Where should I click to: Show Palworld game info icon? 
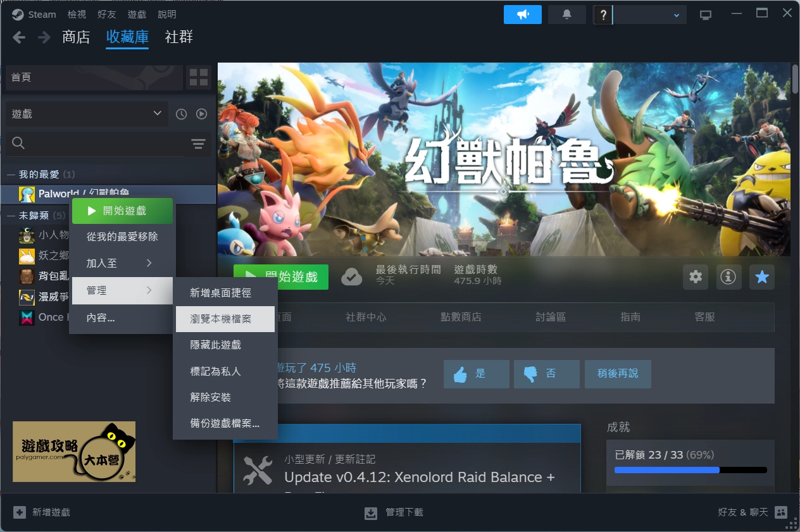(728, 276)
